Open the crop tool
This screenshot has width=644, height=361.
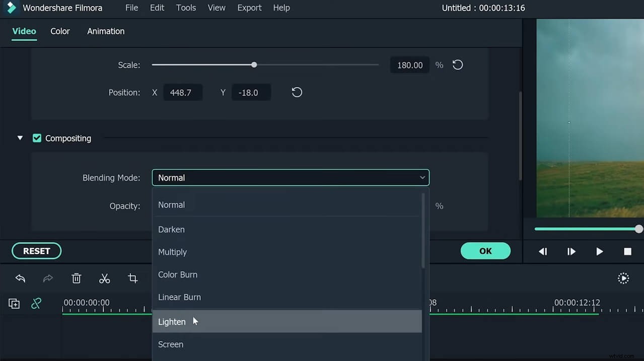pos(132,278)
